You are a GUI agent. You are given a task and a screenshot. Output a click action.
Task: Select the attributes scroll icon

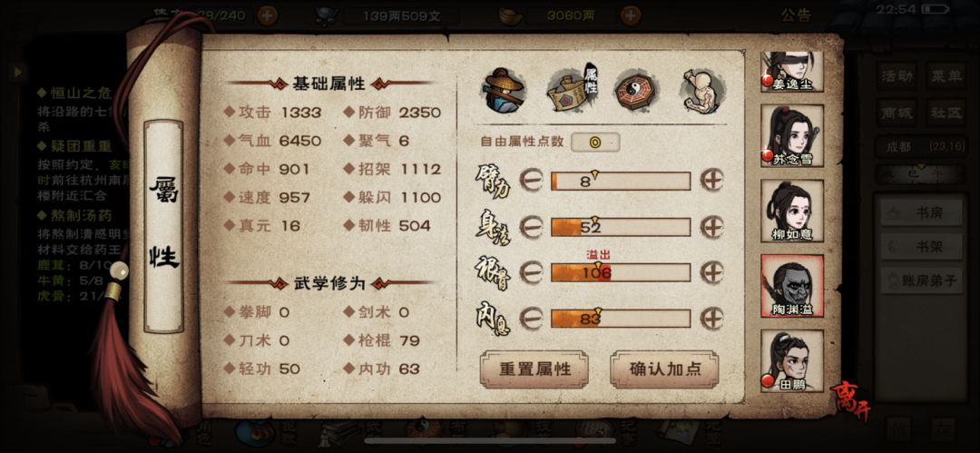(x=572, y=90)
